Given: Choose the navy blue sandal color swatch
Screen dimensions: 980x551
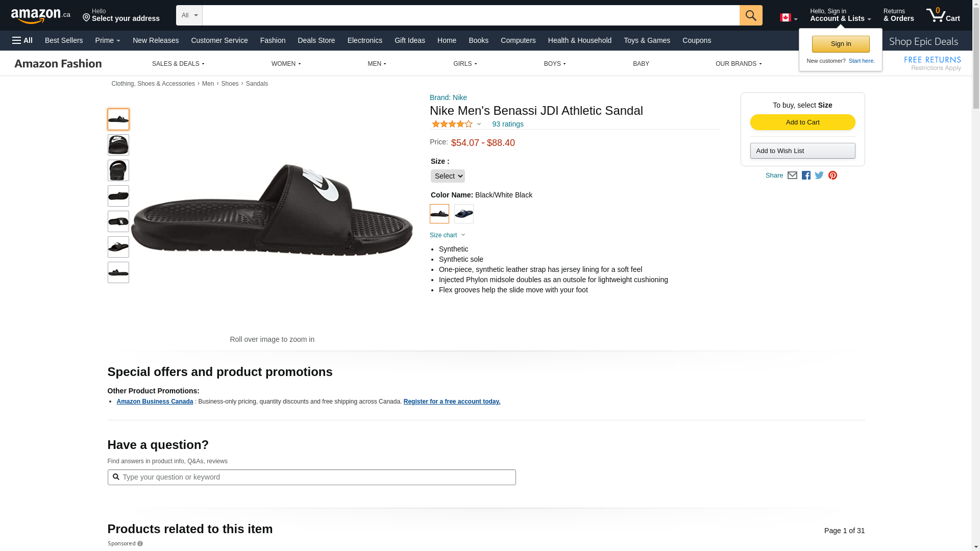Looking at the screenshot, I should [x=464, y=214].
